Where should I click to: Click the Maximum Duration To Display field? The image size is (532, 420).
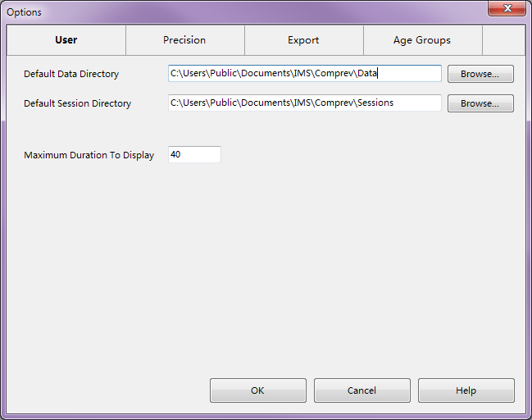[194, 154]
